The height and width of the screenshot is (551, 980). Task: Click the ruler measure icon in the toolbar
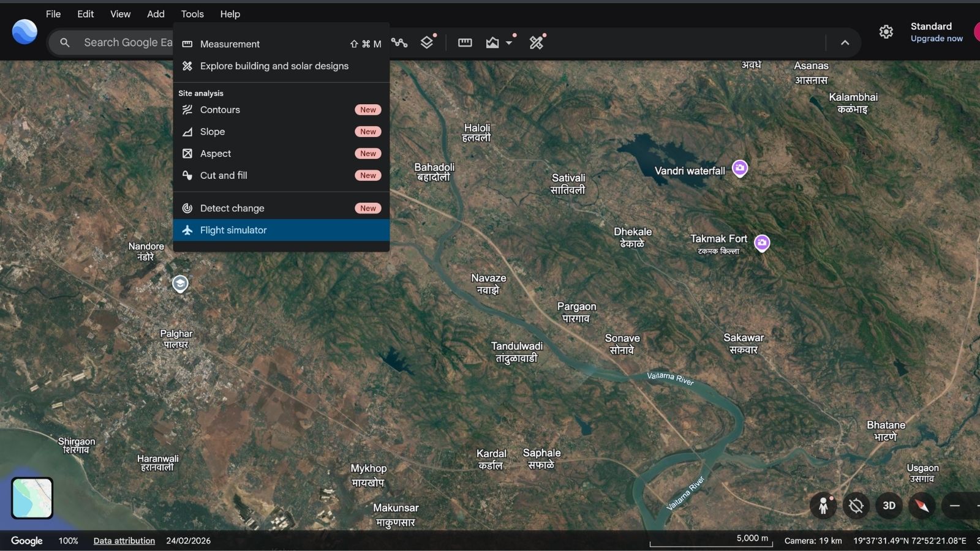465,42
